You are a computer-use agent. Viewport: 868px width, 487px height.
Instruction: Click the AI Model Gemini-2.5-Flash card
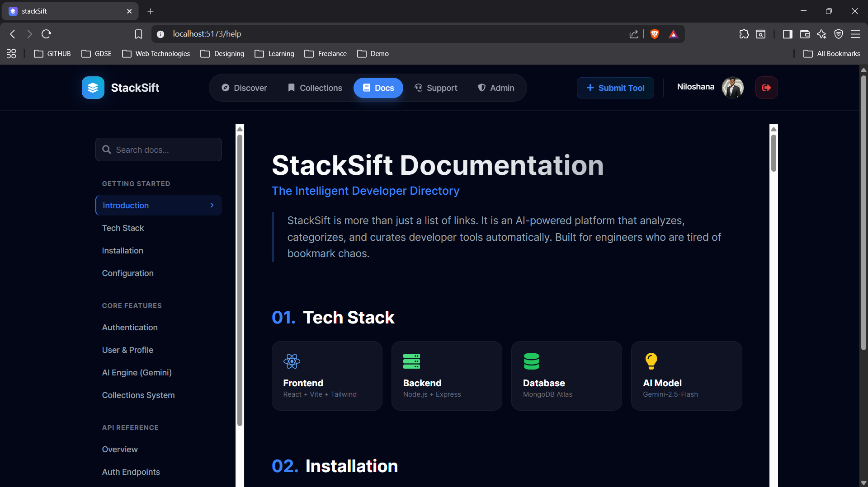pos(686,376)
